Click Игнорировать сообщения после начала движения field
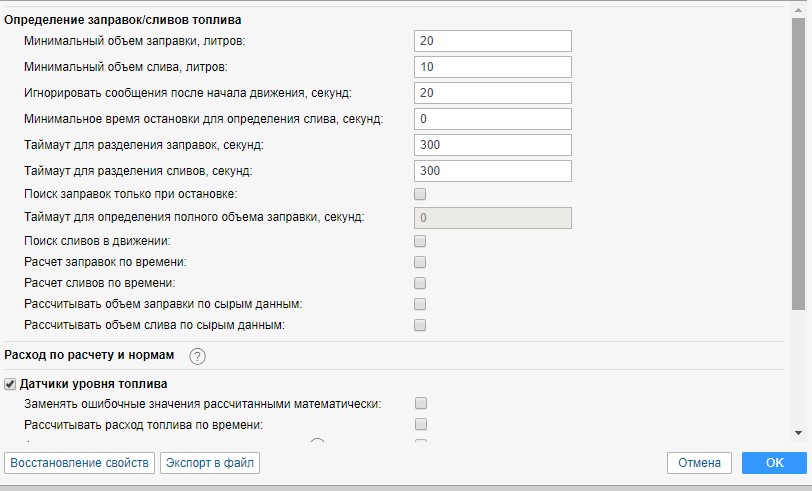The image size is (812, 491). [x=492, y=93]
